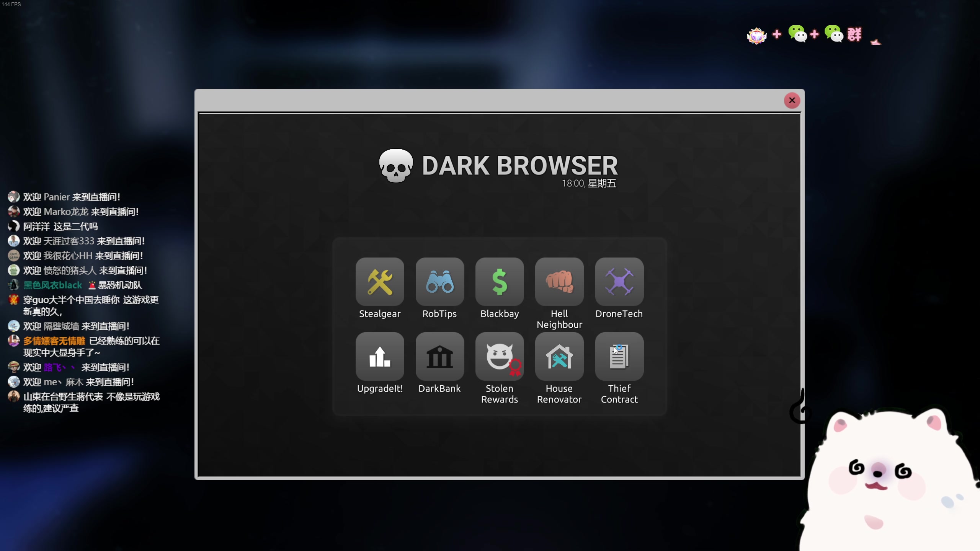This screenshot has width=980, height=551.
Task: Click the Stealgear label text
Action: tap(380, 314)
